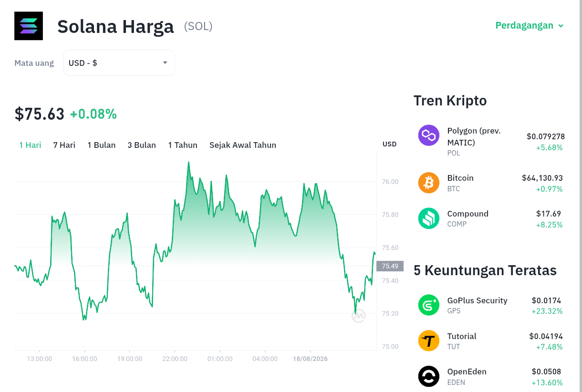This screenshot has width=582, height=392.
Task: Open the Bitcoin BTC listing link
Action: tap(460, 183)
